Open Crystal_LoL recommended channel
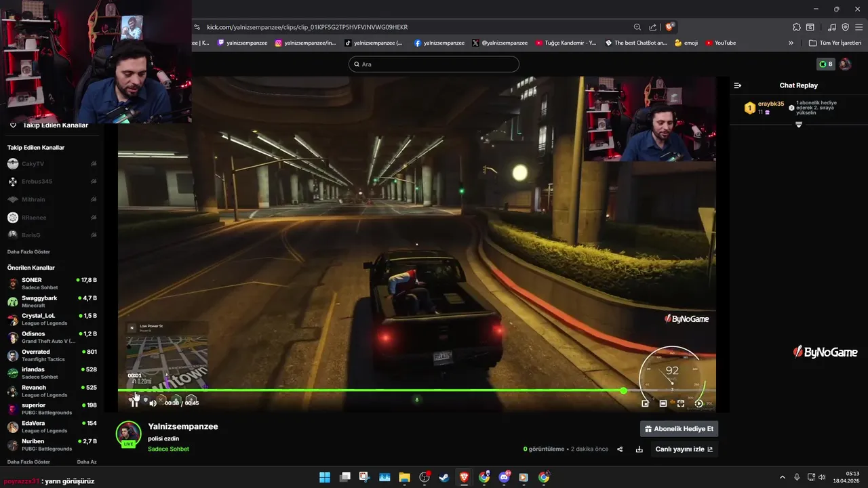The height and width of the screenshot is (488, 868). [52, 319]
